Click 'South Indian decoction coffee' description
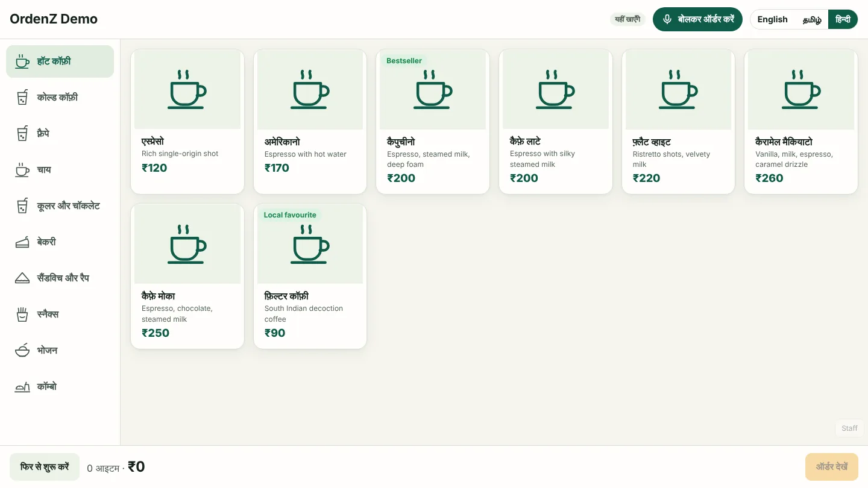The width and height of the screenshot is (868, 488). 304,313
